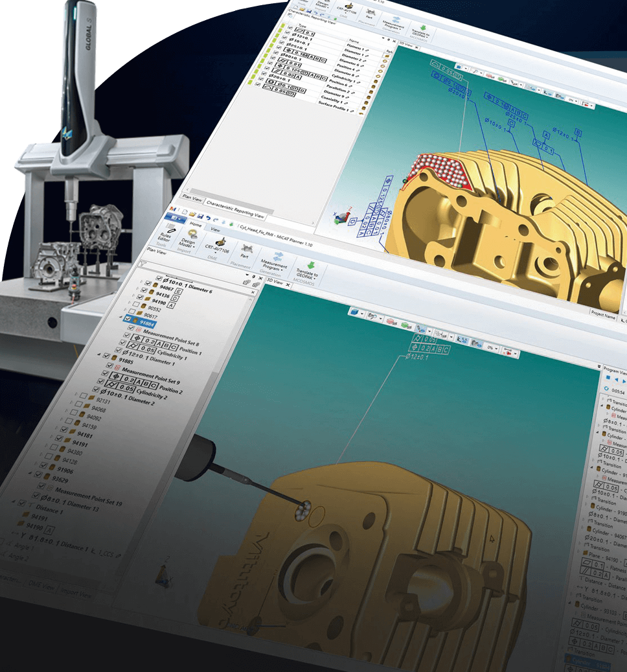Screen dimensions: 627x672
Task: Collapse the 93629 tree node
Action: click(x=30, y=473)
